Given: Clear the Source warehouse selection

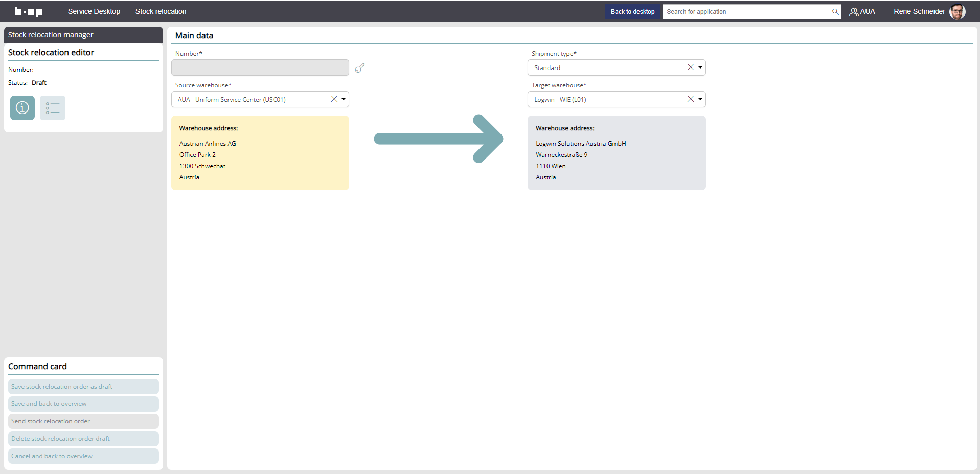Looking at the screenshot, I should (334, 99).
